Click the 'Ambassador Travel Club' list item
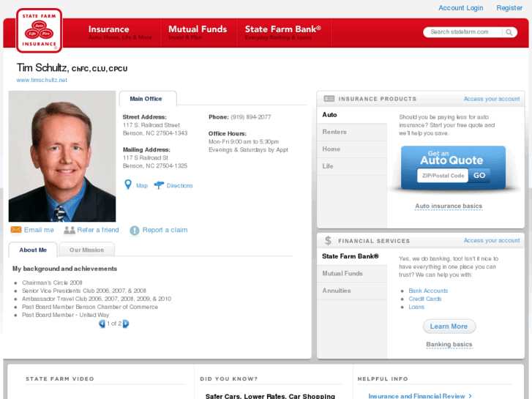This screenshot has height=399, width=532. (97, 299)
